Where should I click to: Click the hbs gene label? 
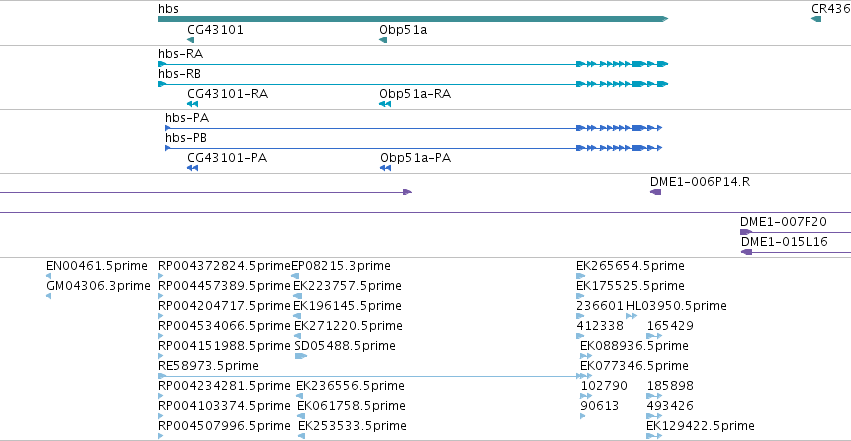click(x=168, y=9)
